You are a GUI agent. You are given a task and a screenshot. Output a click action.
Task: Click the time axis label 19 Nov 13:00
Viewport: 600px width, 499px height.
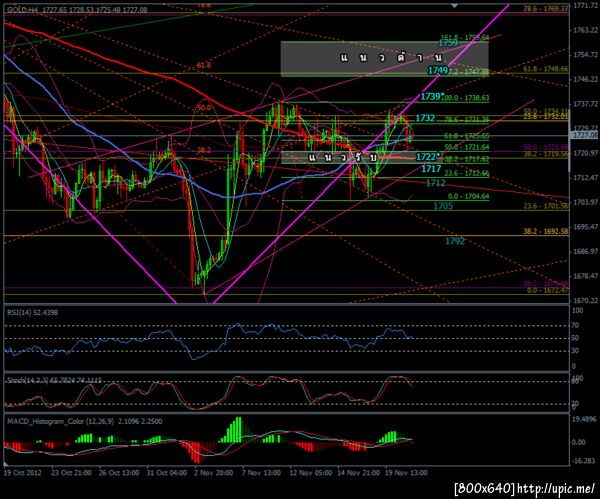[406, 473]
